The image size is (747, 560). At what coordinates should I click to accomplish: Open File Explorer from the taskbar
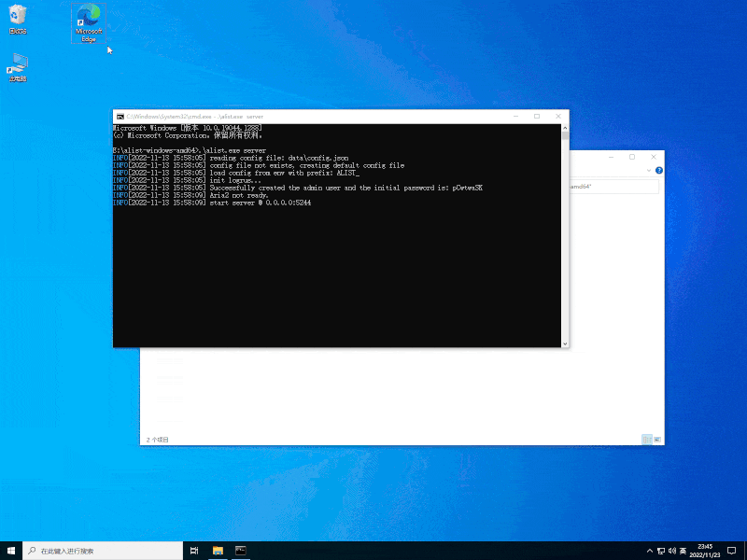pos(218,551)
